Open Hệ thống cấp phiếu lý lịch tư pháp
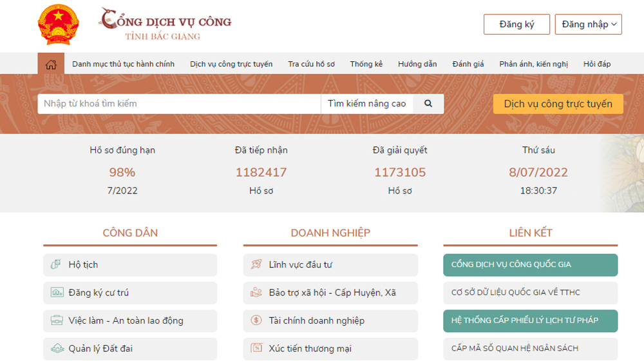This screenshot has width=644, height=363. [x=530, y=320]
